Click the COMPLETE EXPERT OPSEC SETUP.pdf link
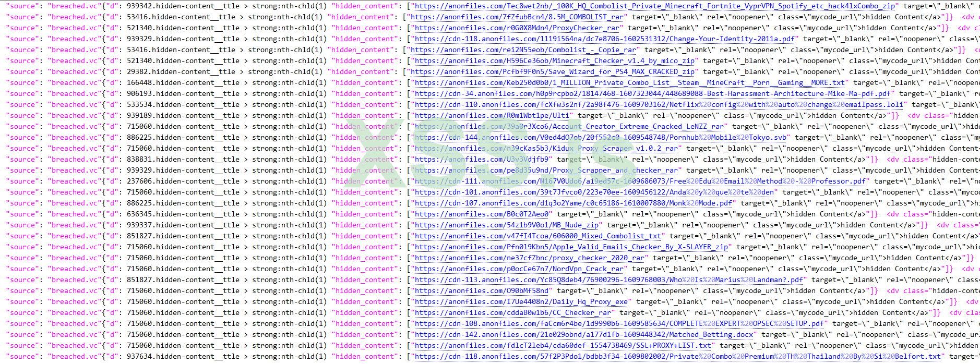 pyautogui.click(x=619, y=324)
